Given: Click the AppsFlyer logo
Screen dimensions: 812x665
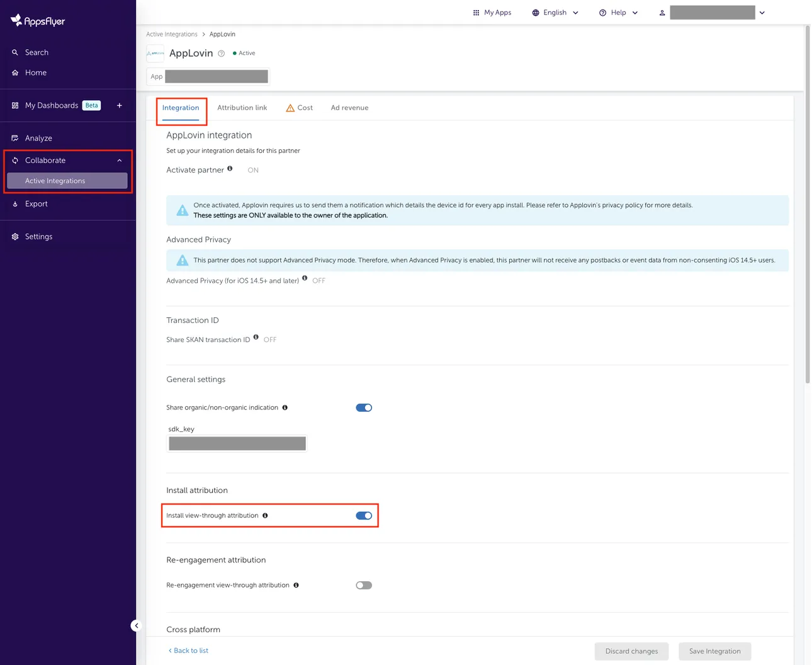Looking at the screenshot, I should (37, 20).
